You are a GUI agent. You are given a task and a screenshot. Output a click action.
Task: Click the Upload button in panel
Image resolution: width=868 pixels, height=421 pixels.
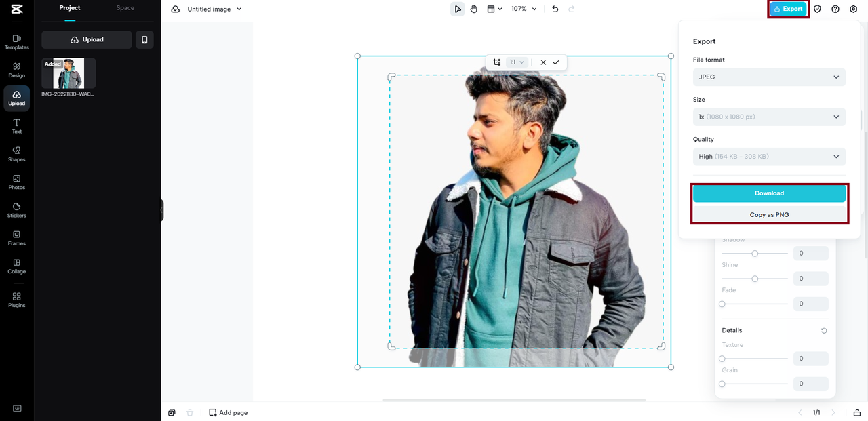(x=87, y=40)
